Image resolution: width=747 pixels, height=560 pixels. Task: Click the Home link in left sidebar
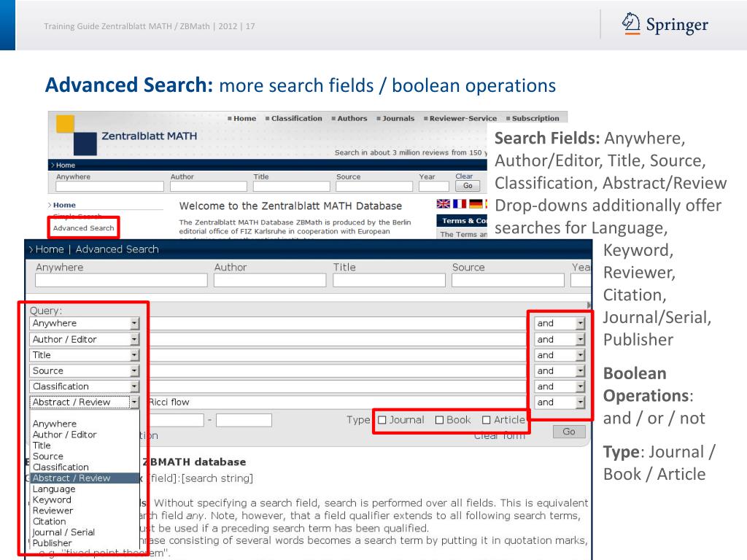point(64,205)
